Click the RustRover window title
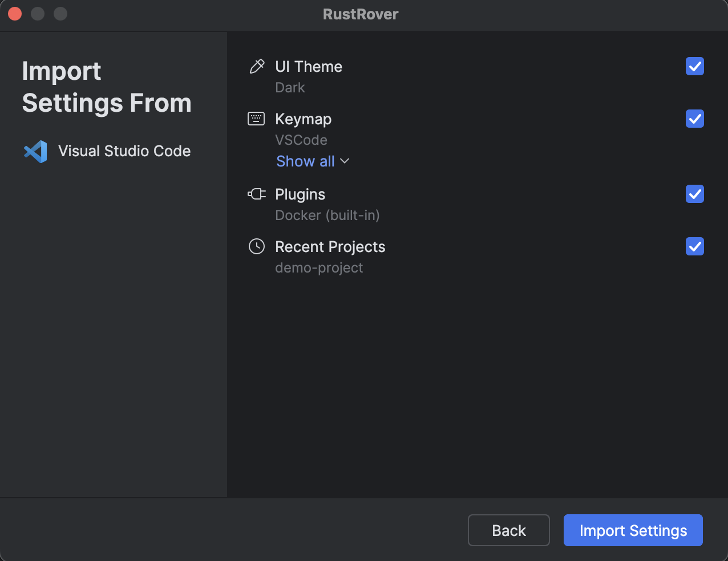Viewport: 728px width, 561px height. click(361, 14)
